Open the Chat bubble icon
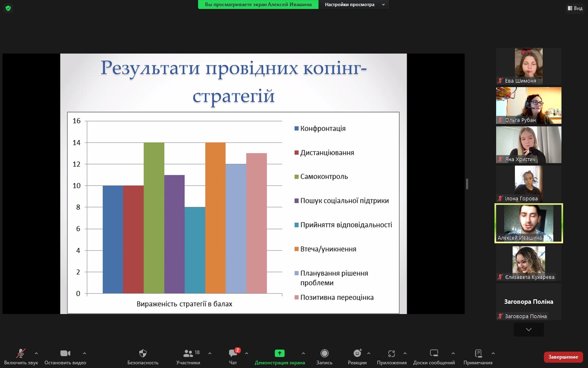588x368 pixels. click(233, 353)
